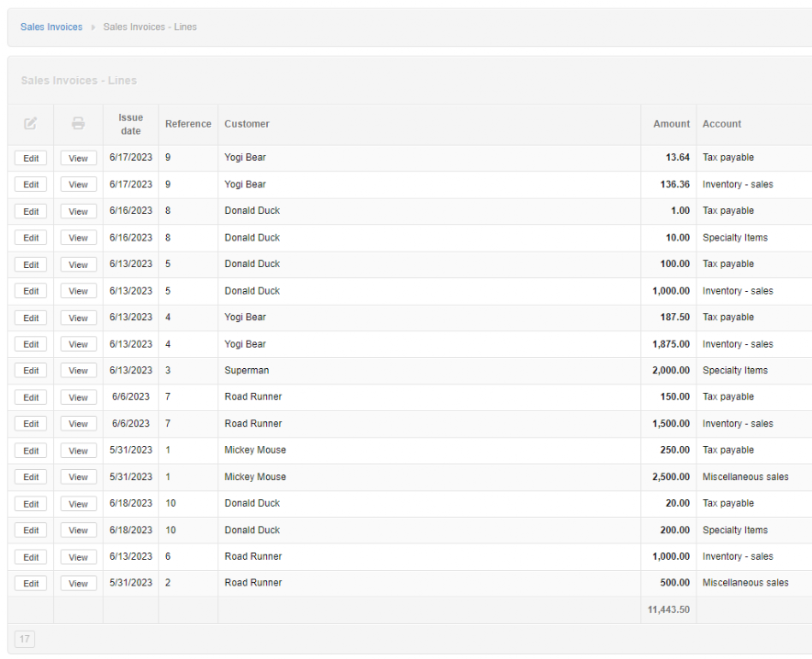
Task: Edit the Donald Duck 1.00 tax line
Action: (x=30, y=211)
